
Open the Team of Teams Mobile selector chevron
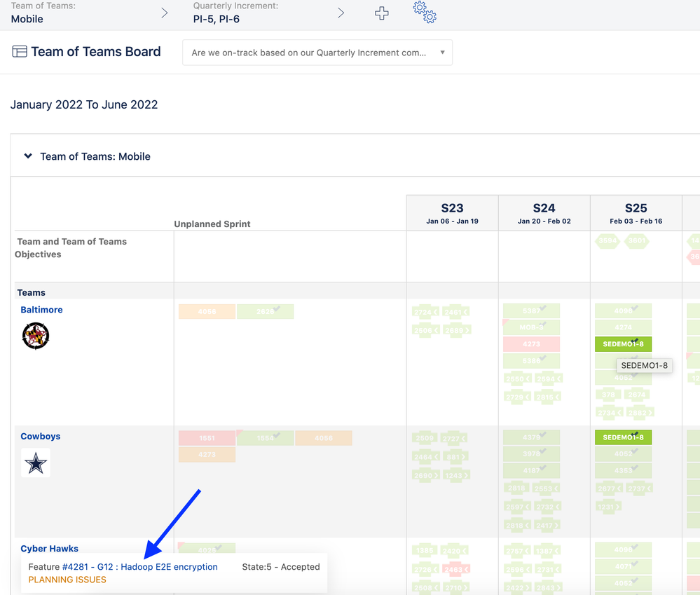click(x=165, y=13)
